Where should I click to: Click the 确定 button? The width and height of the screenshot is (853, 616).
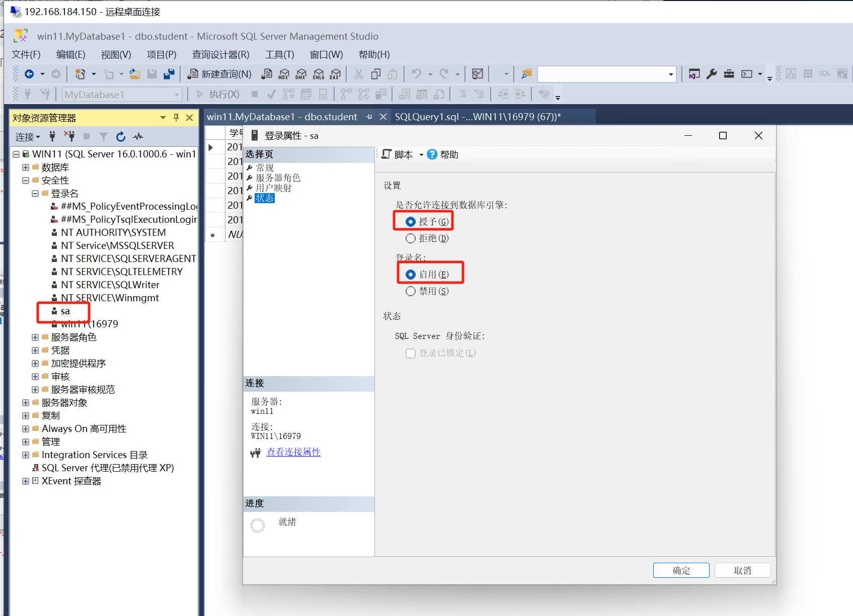(681, 570)
